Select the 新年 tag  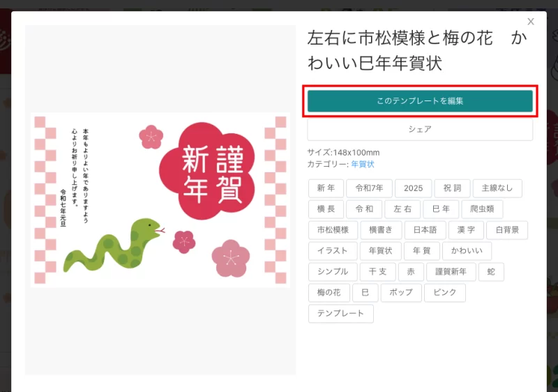click(x=326, y=188)
